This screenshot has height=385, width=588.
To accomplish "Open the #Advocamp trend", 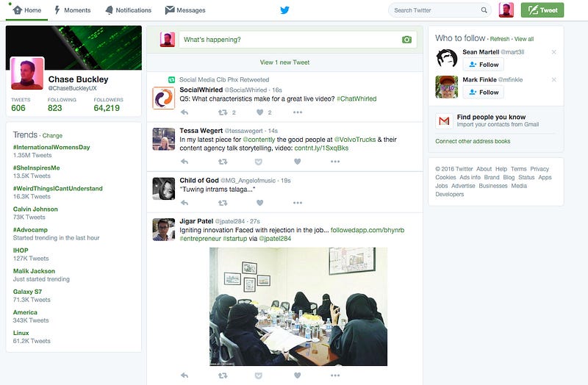I will tap(30, 230).
